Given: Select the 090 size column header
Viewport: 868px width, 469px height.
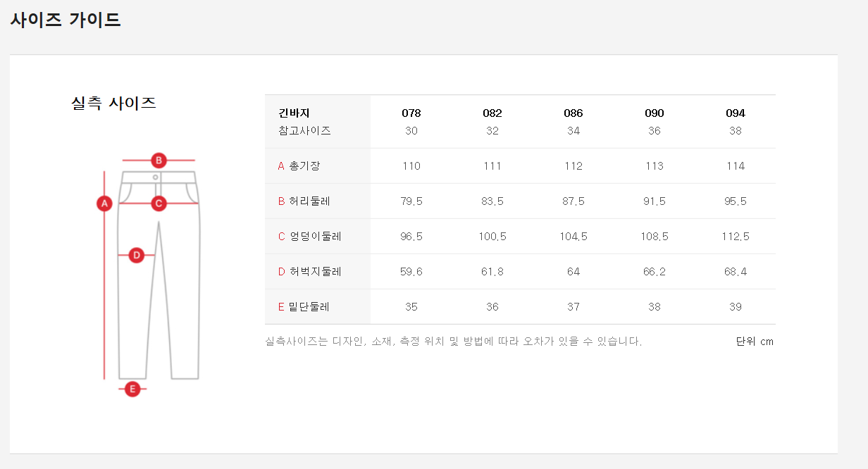Looking at the screenshot, I should click(655, 113).
